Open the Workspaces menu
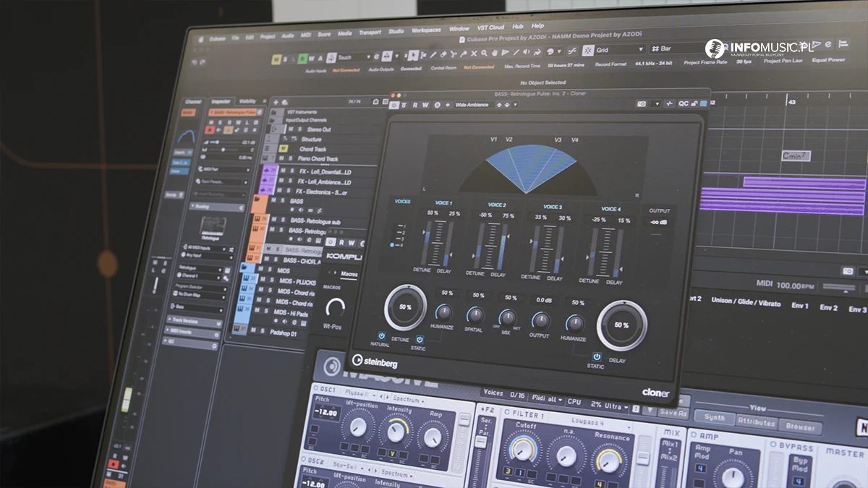 [x=426, y=30]
